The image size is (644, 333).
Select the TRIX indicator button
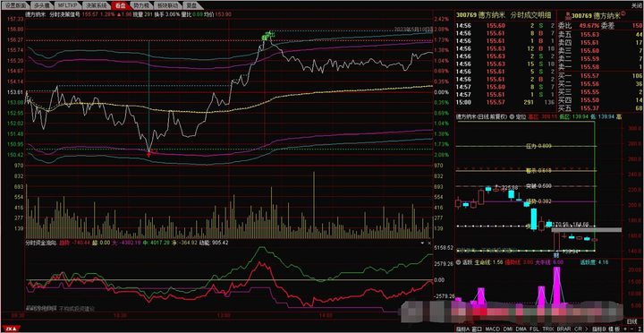pos(547,329)
